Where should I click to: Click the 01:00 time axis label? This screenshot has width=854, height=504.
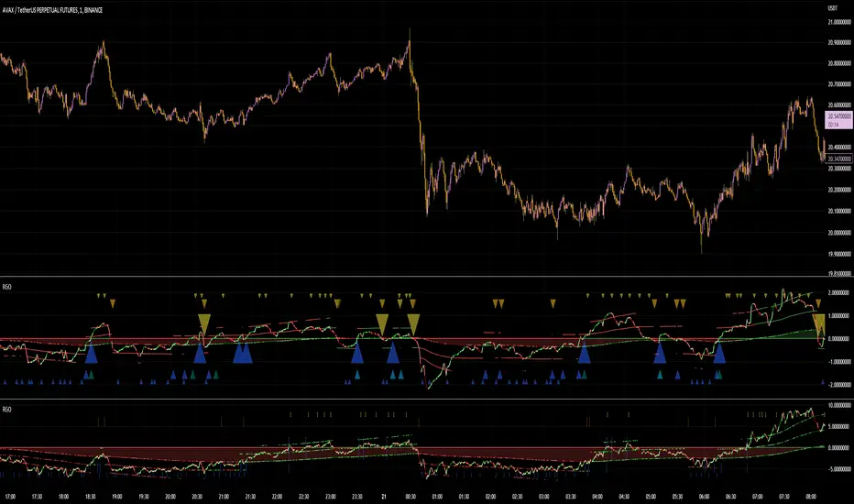(x=437, y=497)
